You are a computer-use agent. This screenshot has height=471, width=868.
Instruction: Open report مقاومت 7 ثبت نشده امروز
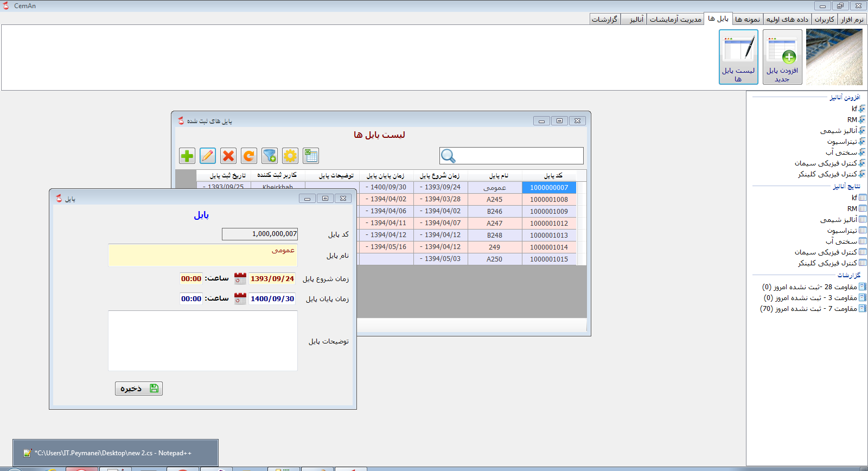pyautogui.click(x=814, y=309)
